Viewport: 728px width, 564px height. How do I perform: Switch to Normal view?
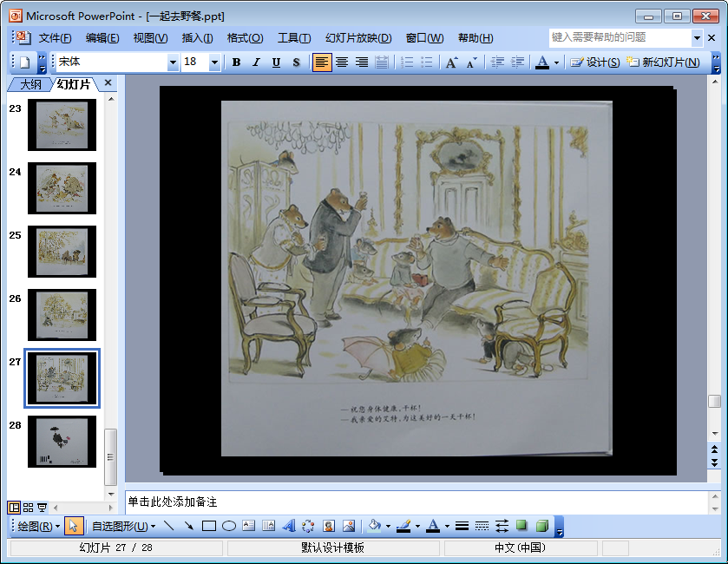tap(15, 508)
